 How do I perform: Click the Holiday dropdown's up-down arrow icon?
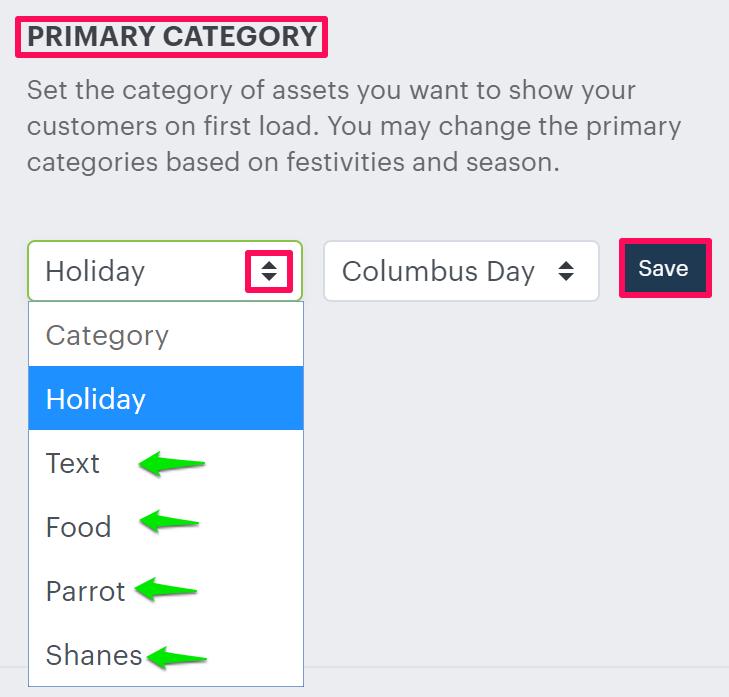point(268,271)
